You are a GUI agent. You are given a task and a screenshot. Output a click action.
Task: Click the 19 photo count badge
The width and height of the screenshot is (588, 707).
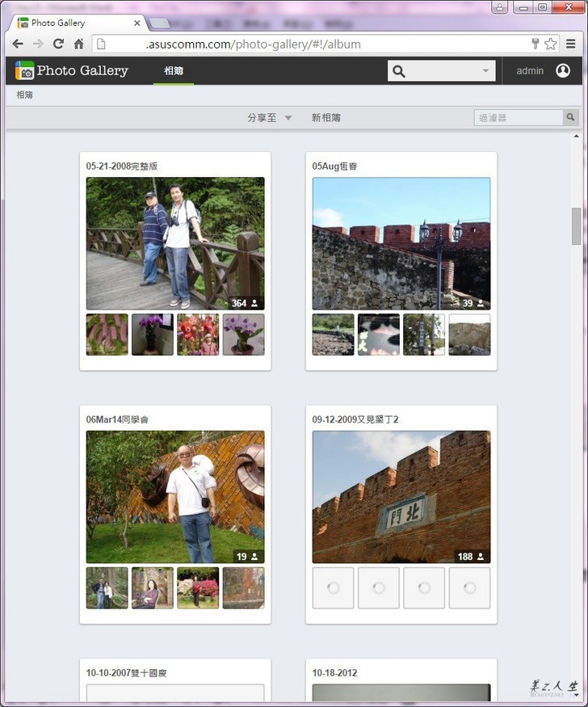pyautogui.click(x=247, y=557)
